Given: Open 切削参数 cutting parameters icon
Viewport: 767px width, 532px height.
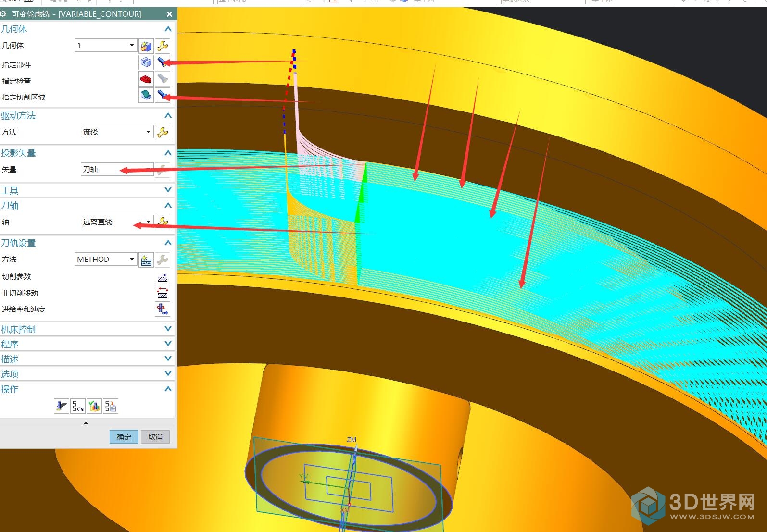Looking at the screenshot, I should (163, 277).
